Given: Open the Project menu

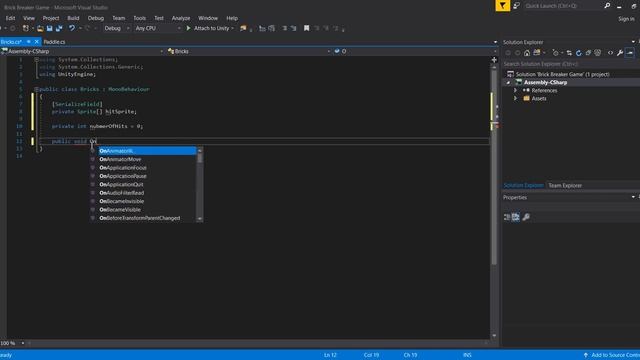Looking at the screenshot, I should (51, 18).
